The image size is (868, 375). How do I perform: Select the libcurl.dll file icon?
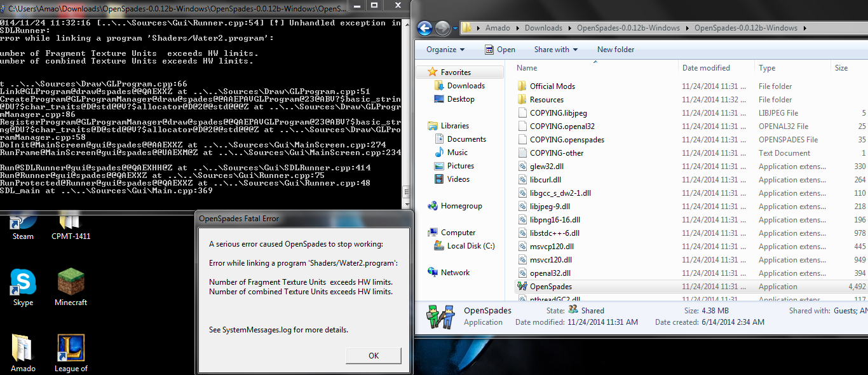point(522,180)
